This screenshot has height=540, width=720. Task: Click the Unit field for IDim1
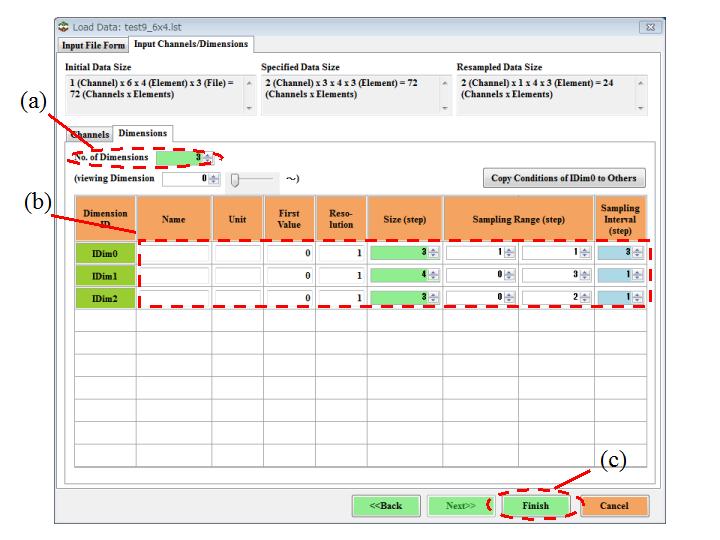pyautogui.click(x=237, y=275)
